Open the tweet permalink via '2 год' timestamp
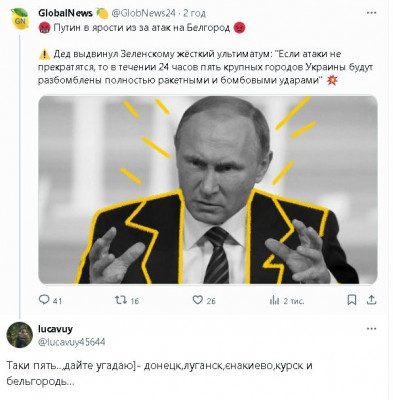 194,13
